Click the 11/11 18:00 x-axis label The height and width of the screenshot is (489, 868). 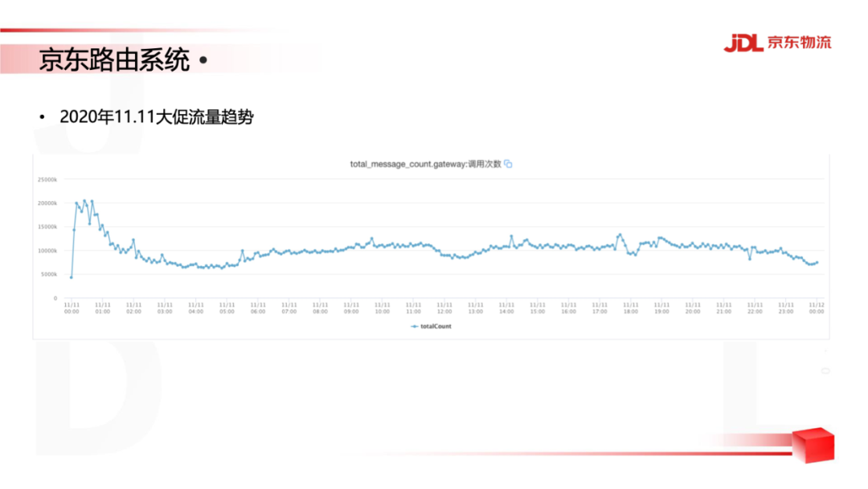tap(631, 309)
